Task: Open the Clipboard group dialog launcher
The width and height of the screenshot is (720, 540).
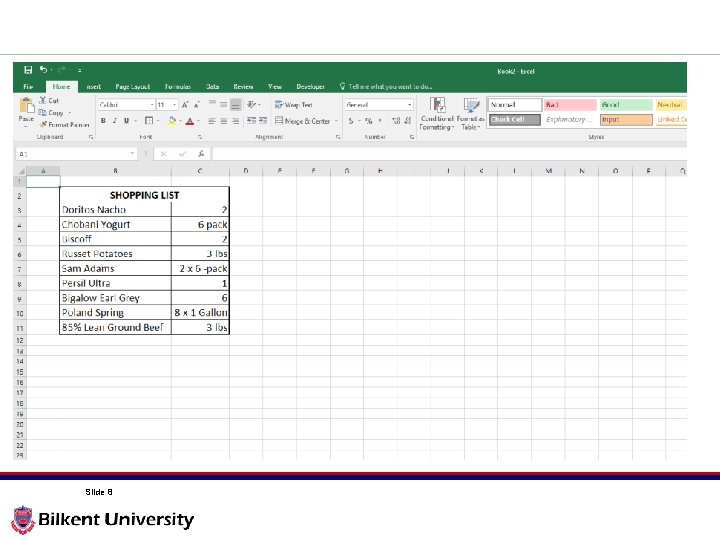Action: 91,137
